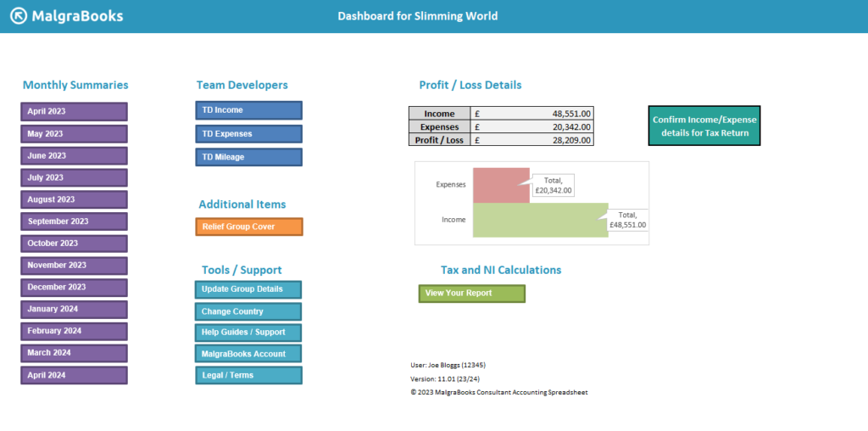Click the pink Expenses bar in chart

tap(501, 185)
